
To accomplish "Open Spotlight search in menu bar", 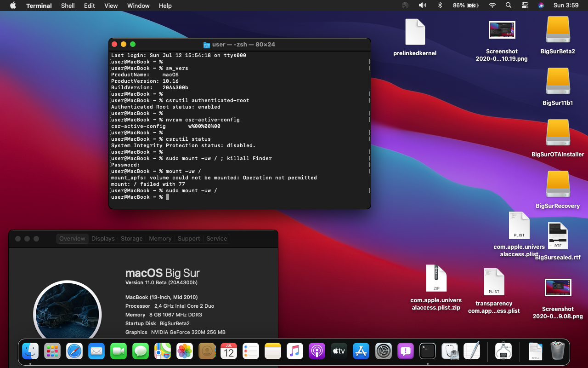I will coord(509,6).
